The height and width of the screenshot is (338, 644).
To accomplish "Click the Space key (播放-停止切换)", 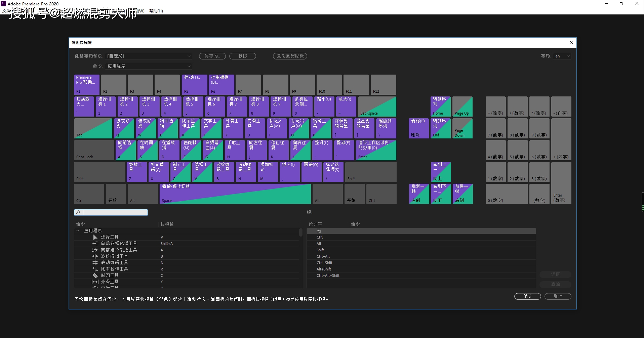I will [235, 194].
